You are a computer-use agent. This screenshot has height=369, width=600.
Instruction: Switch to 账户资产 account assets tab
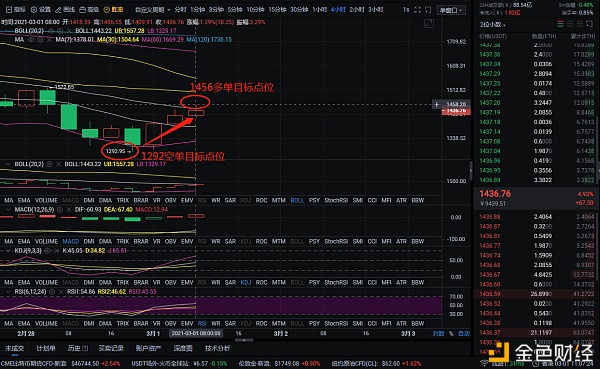148,348
